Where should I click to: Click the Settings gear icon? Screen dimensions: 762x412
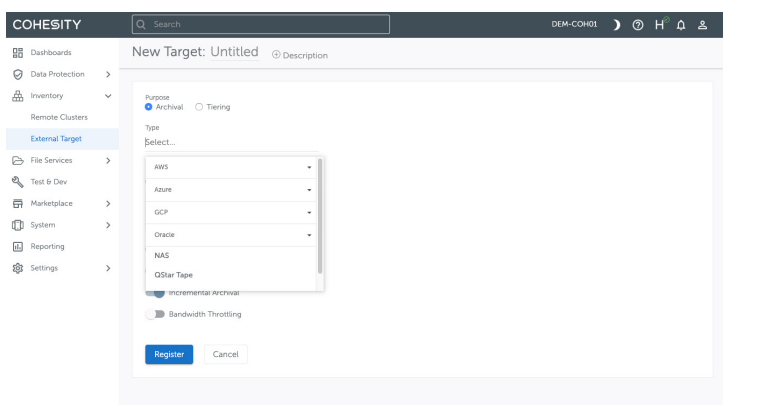[18, 268]
